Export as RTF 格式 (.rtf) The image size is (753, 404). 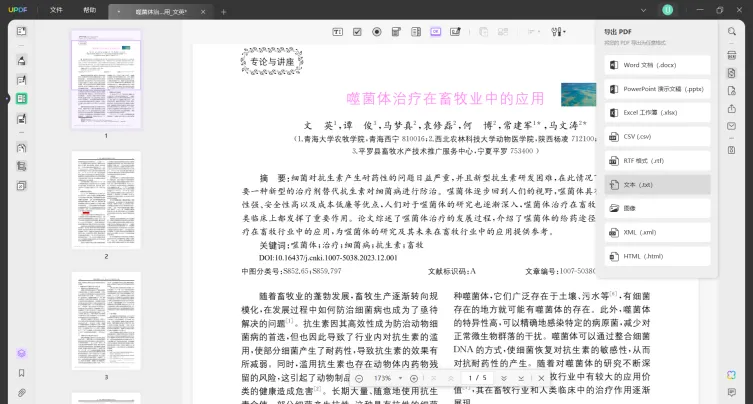(657, 160)
